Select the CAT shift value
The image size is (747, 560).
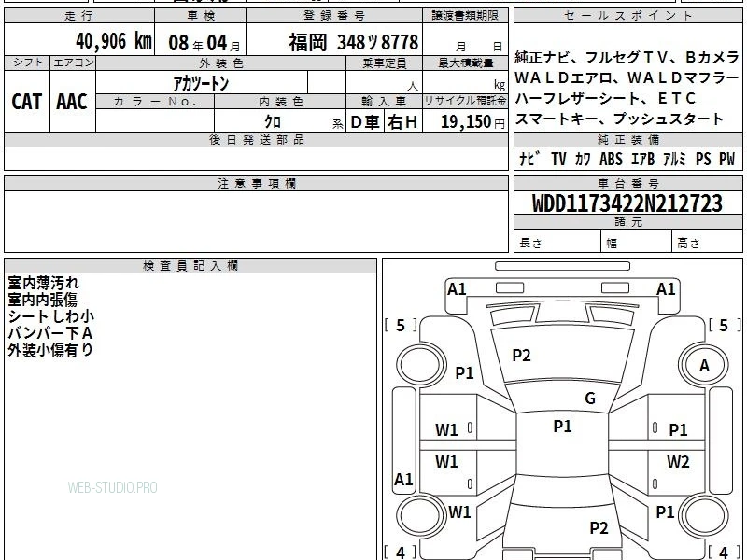[27, 102]
